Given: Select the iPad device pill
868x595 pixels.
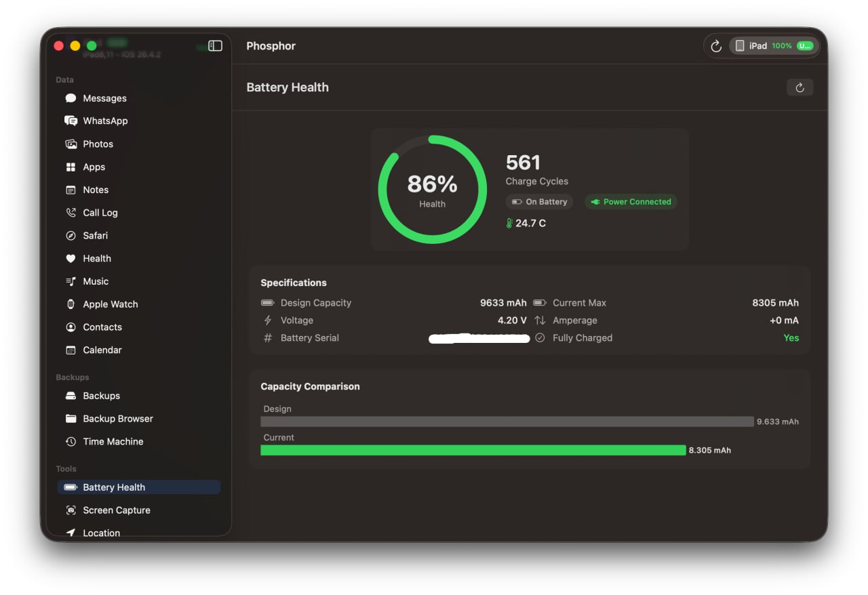Looking at the screenshot, I should click(x=774, y=46).
